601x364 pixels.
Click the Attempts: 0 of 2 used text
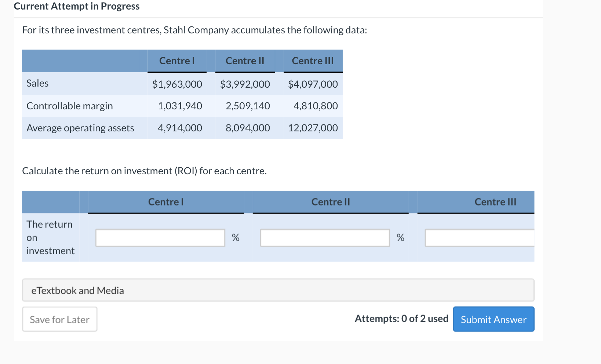coord(401,318)
